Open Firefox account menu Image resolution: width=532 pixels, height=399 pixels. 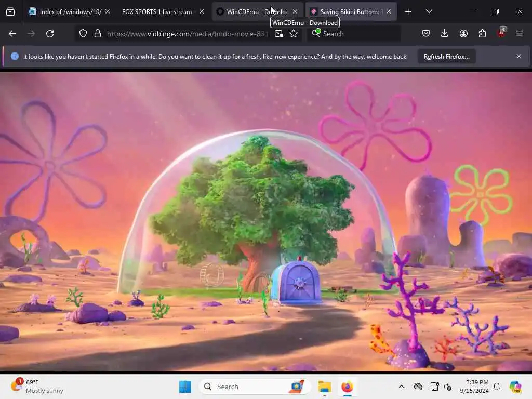[463, 33]
